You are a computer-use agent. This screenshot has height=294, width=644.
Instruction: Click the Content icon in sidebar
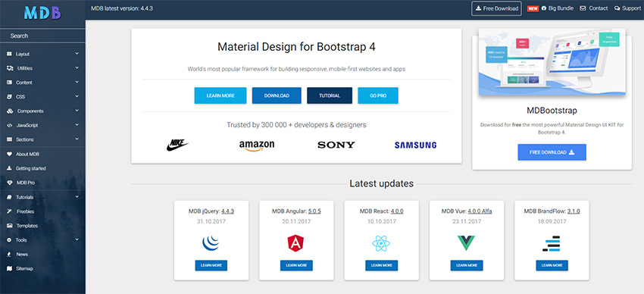[x=9, y=83]
